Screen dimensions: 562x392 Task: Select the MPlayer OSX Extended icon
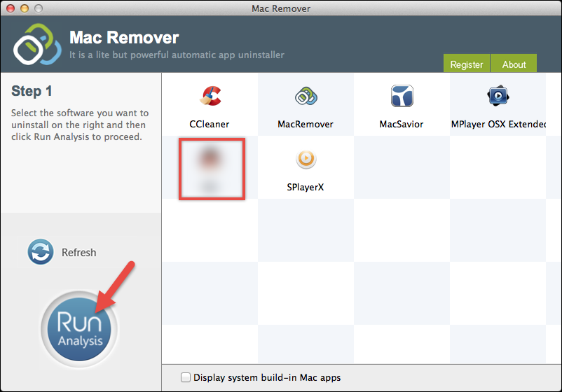498,96
